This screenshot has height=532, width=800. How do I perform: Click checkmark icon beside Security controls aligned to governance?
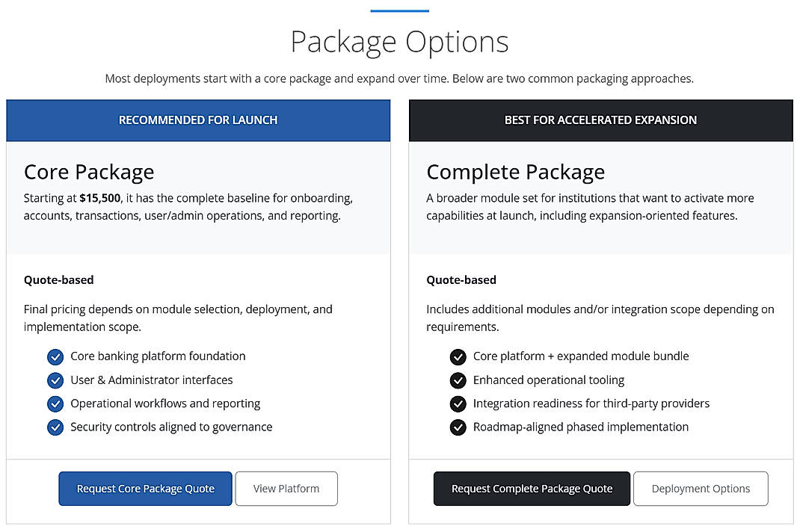tap(55, 427)
